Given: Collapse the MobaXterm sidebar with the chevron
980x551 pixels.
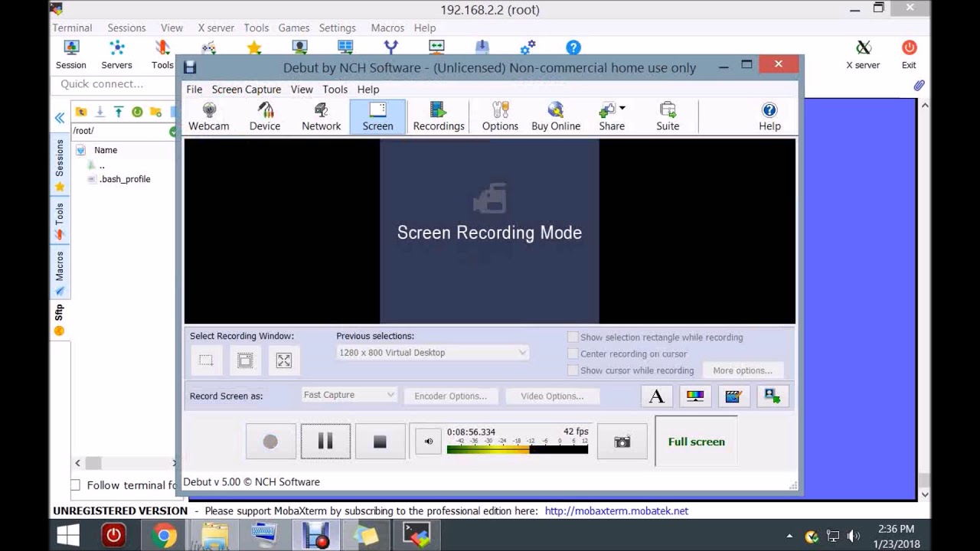Looking at the screenshot, I should 59,118.
